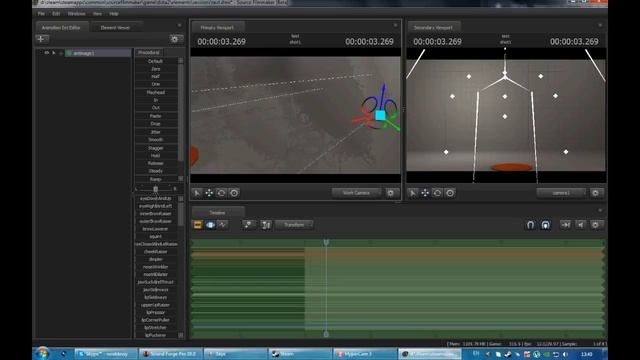Toggle timeline snap magnet

pos(530,225)
